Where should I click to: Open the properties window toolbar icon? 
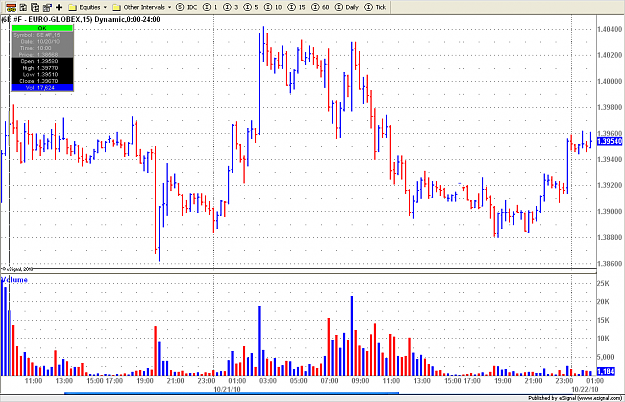pyautogui.click(x=47, y=7)
